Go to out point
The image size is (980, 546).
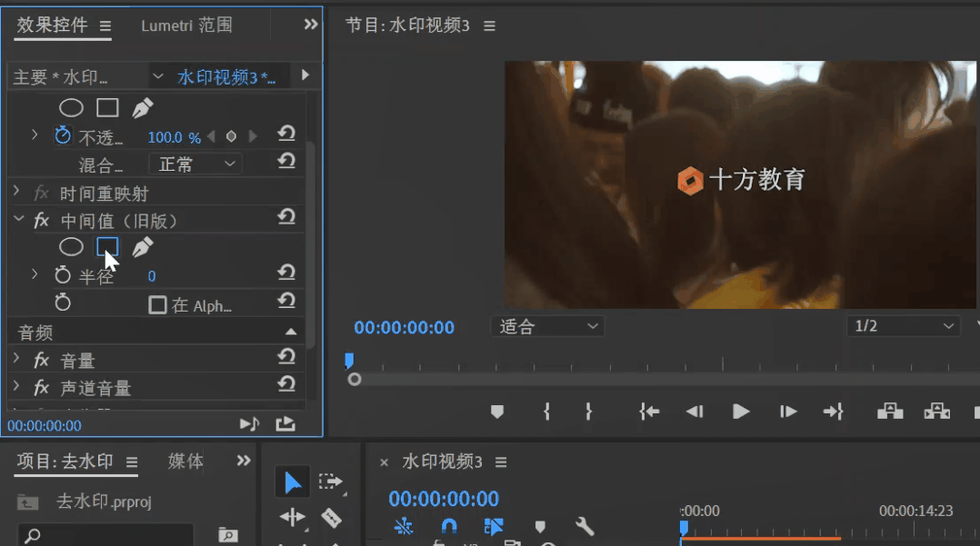[x=833, y=412]
